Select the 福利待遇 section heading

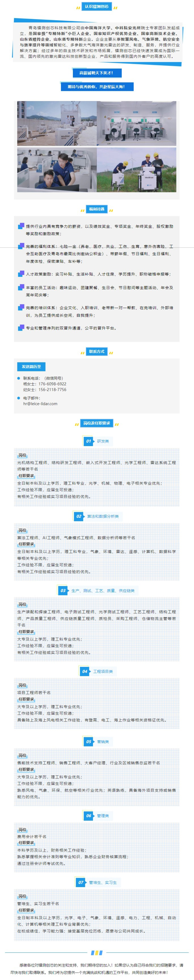pyautogui.click(x=97, y=209)
